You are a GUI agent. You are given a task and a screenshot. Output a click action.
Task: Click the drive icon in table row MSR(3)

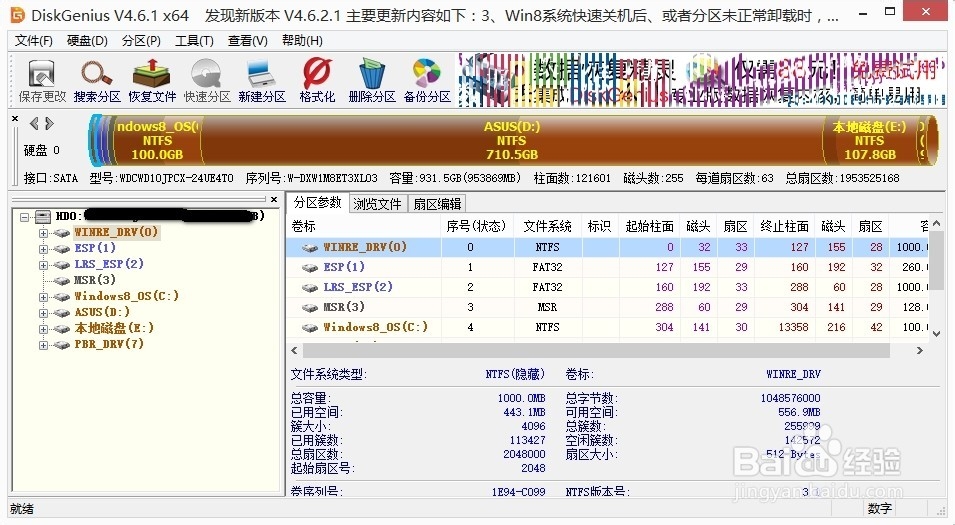coord(310,308)
